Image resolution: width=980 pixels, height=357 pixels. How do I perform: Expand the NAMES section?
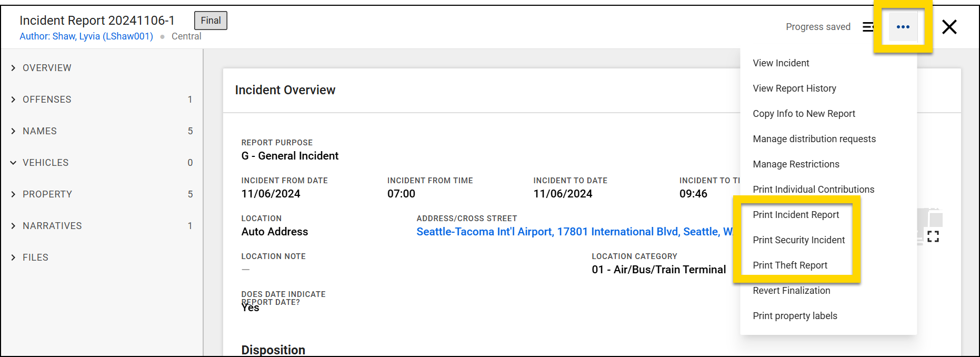(39, 131)
